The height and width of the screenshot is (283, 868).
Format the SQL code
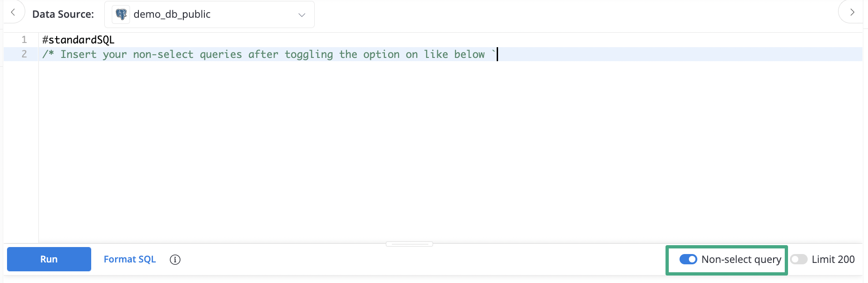pos(130,259)
